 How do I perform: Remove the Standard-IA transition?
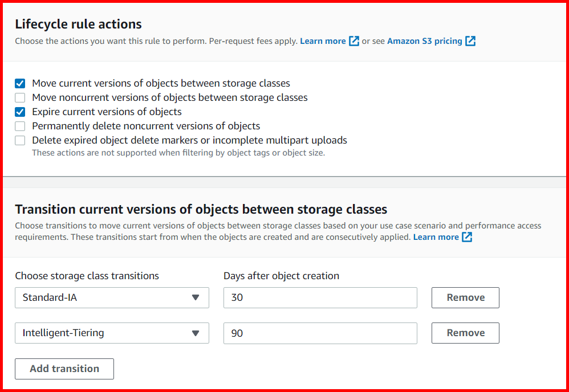tap(465, 297)
